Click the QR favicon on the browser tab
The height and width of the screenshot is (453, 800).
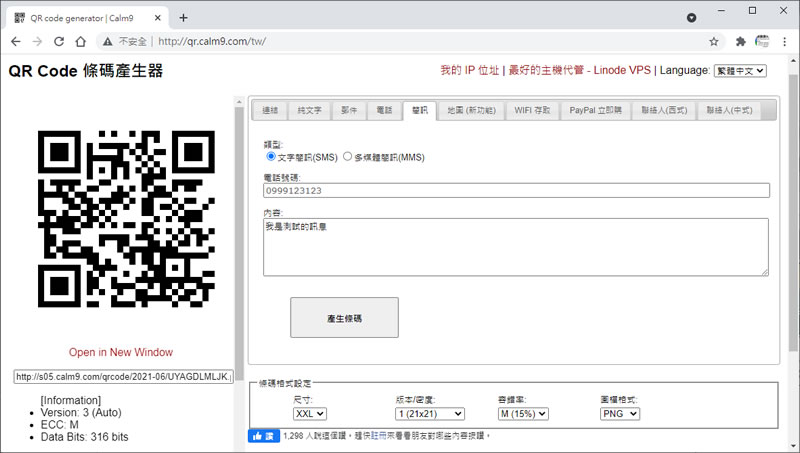click(x=19, y=18)
